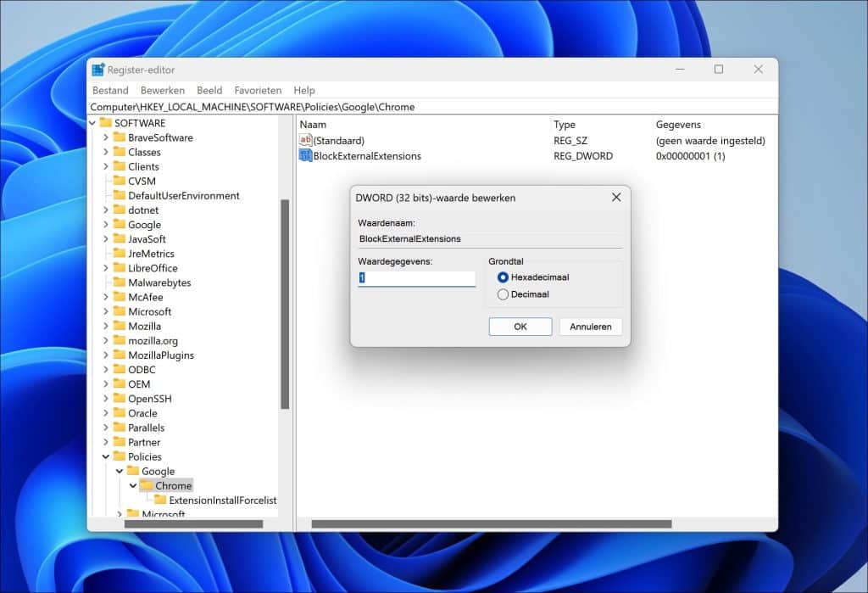Click the LibreOffice folder icon
The width and height of the screenshot is (868, 593).
tap(119, 268)
